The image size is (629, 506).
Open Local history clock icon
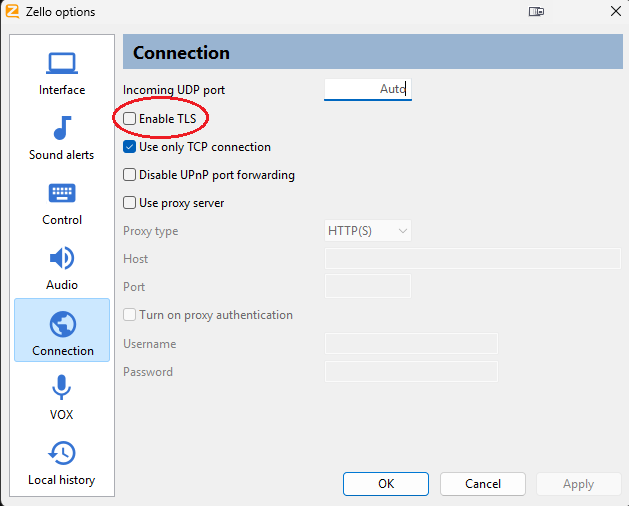click(x=62, y=453)
